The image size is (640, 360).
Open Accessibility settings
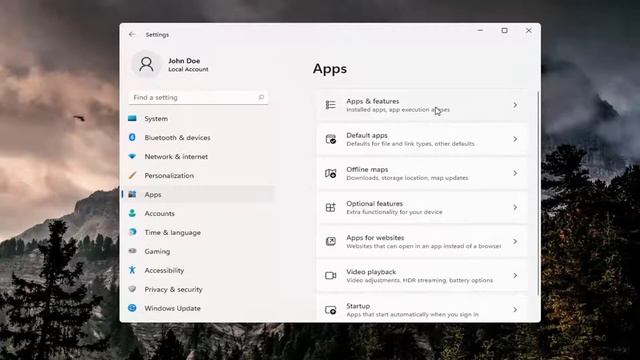[x=198, y=270]
